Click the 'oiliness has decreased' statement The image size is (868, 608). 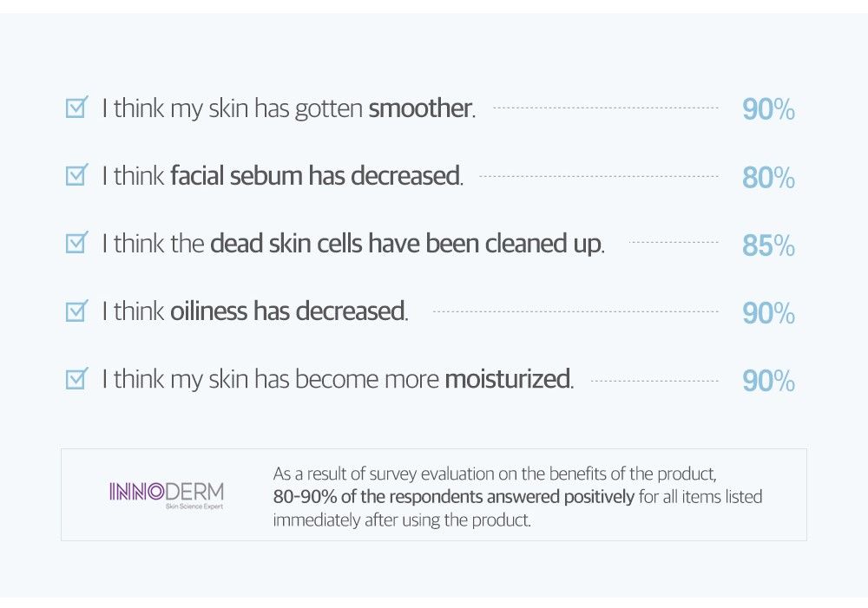289,311
